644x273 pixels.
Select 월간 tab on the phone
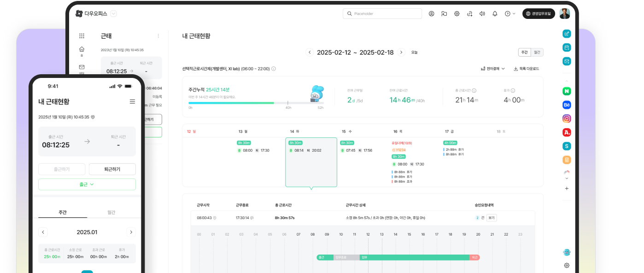(111, 212)
